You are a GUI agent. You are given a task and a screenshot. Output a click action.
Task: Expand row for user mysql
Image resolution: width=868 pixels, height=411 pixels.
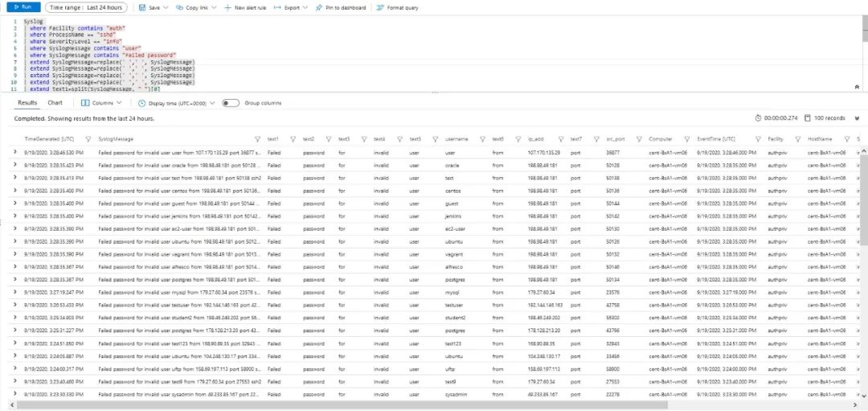pyautogui.click(x=15, y=292)
